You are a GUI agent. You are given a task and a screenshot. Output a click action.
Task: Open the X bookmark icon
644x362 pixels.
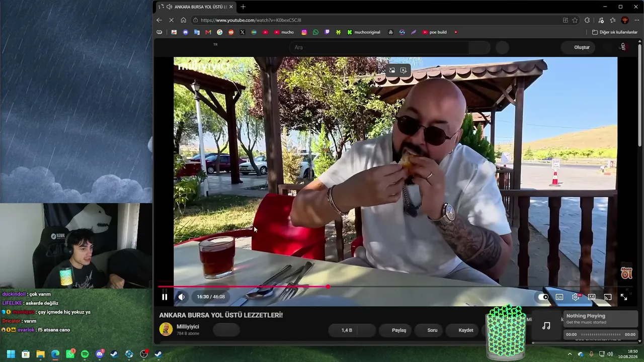[x=243, y=32]
